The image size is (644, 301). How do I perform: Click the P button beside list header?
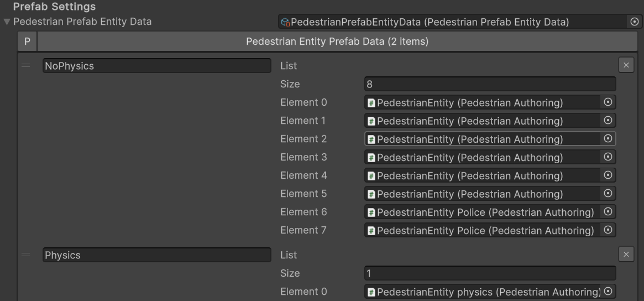pyautogui.click(x=27, y=41)
